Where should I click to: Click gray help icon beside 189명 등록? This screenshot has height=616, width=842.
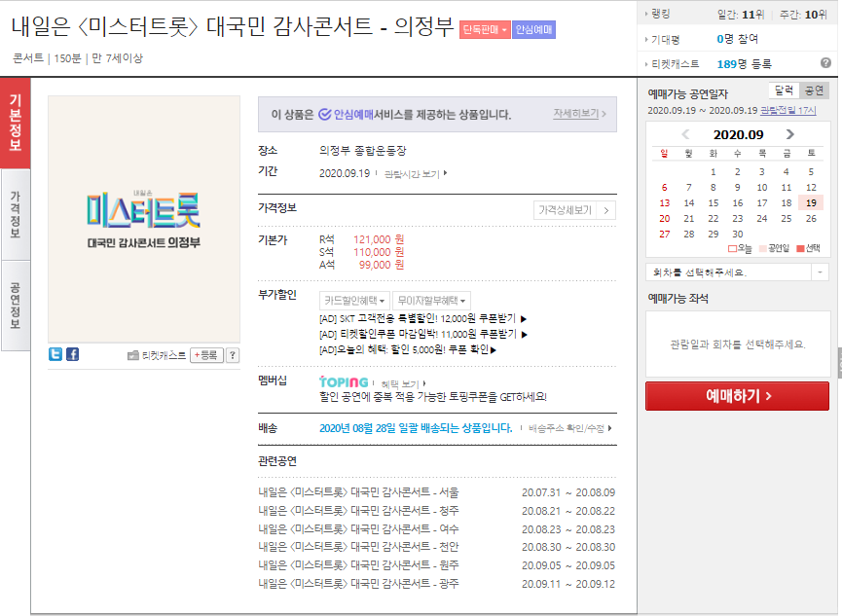pyautogui.click(x=825, y=63)
